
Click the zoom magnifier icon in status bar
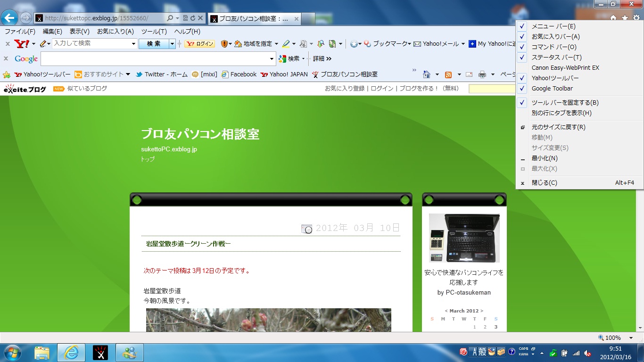[x=601, y=338]
